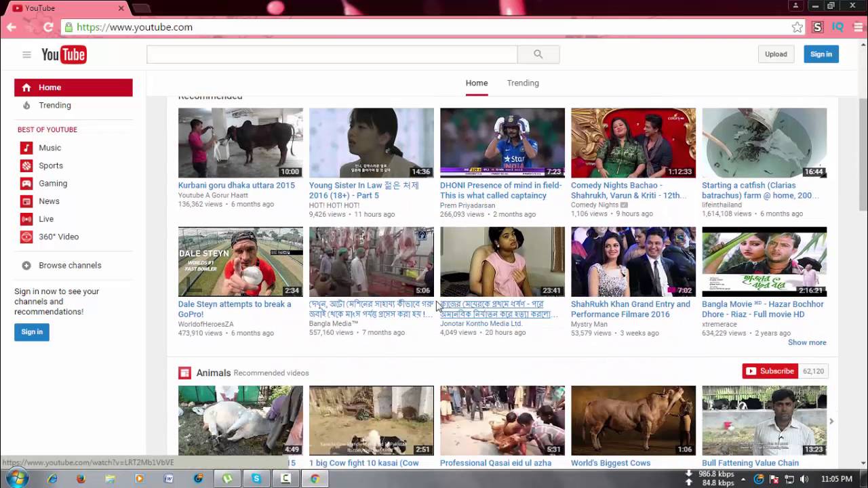This screenshot has height=488, width=868.
Task: Bookmark page with the star icon
Action: (x=797, y=27)
